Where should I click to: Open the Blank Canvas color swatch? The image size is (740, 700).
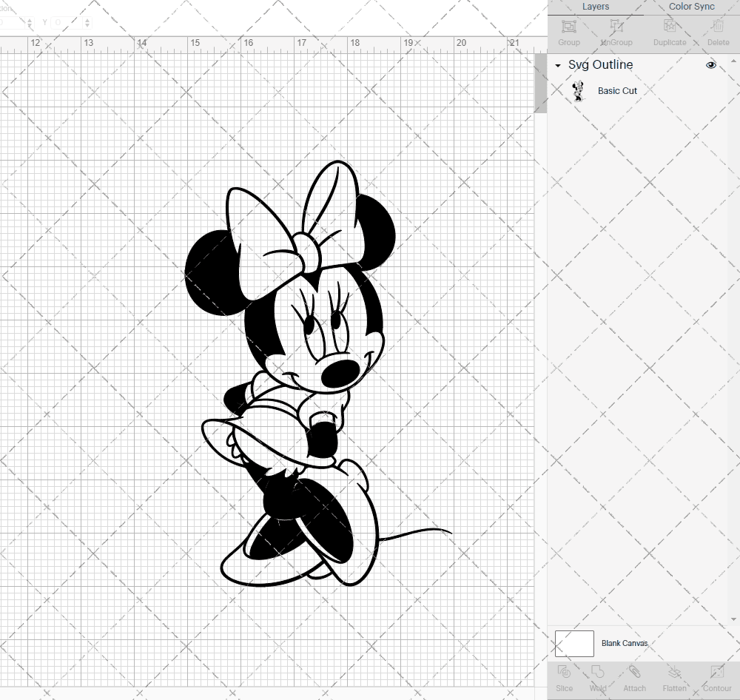[x=574, y=643]
